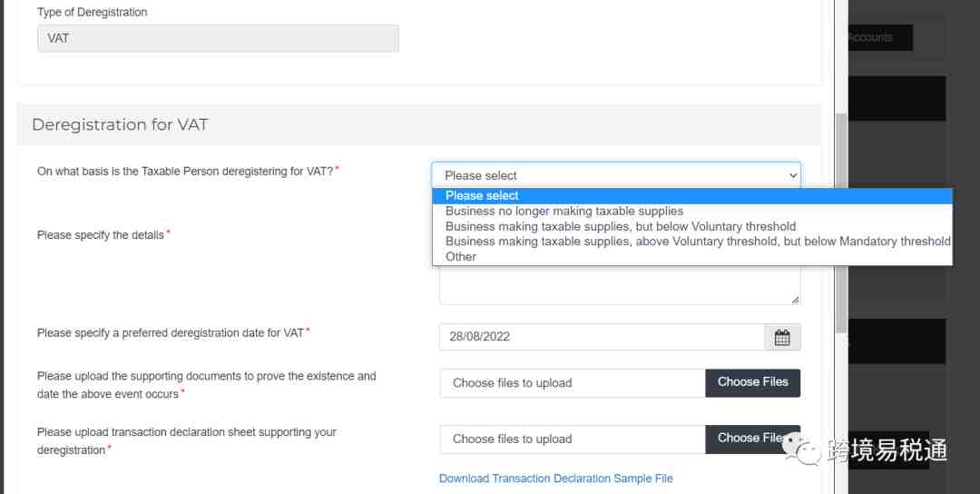This screenshot has height=494, width=980.
Task: Pick the 'Other' deregistration basis
Action: (461, 257)
